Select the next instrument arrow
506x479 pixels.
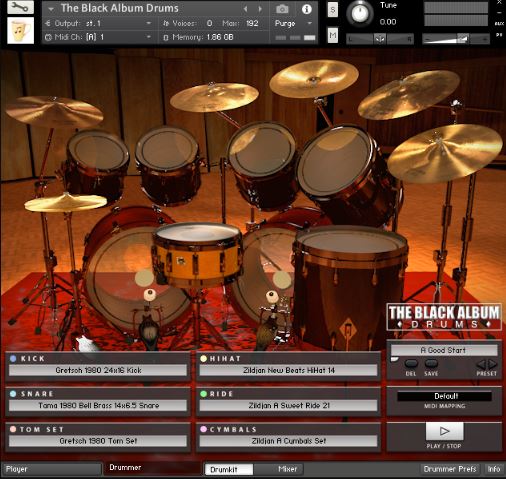[x=260, y=9]
